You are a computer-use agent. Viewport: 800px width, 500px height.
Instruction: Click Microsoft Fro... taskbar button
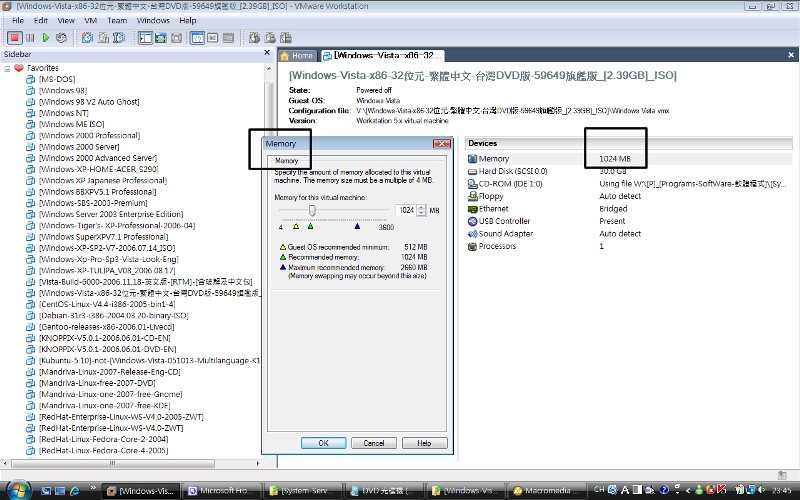coord(221,491)
